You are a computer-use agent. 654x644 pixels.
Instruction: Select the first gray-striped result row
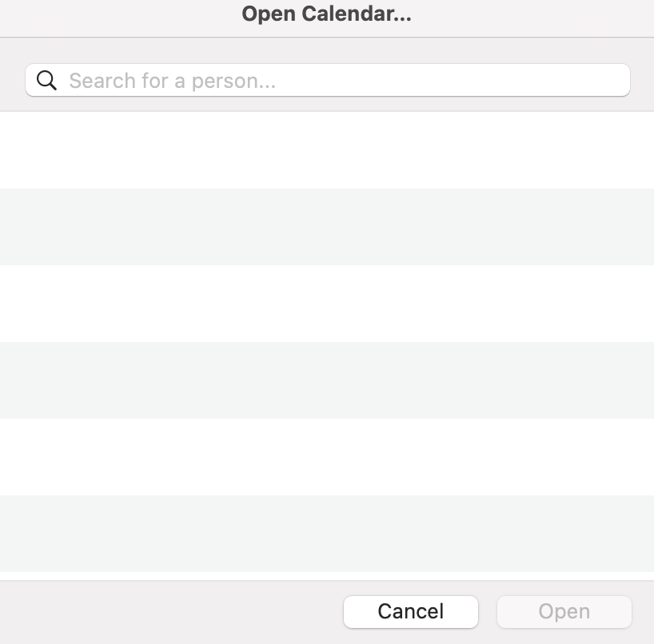click(327, 227)
